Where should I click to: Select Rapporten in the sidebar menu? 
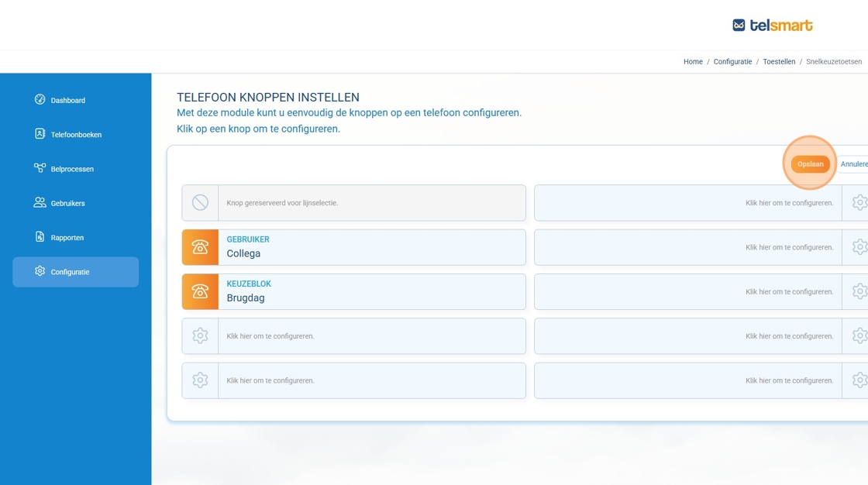pos(67,238)
